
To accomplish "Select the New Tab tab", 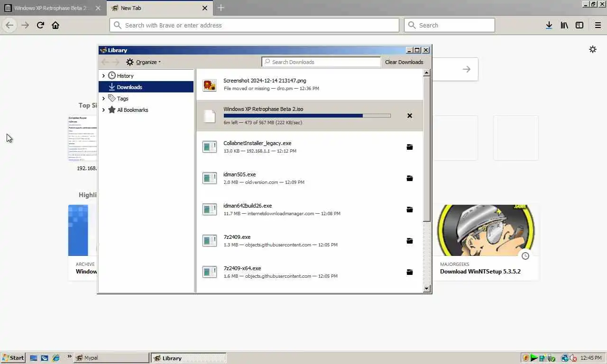I will (160, 8).
